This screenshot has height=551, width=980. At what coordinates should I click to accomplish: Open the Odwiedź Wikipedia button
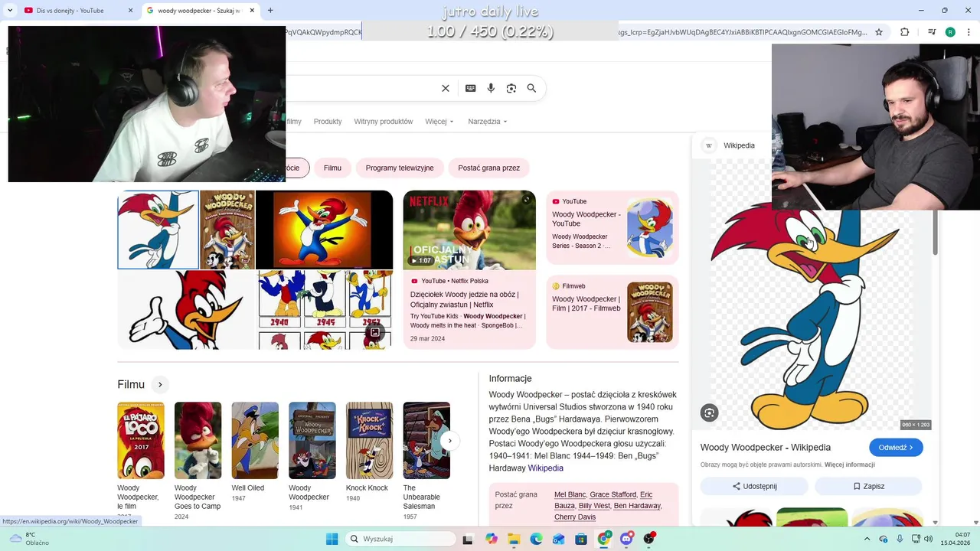click(x=896, y=448)
